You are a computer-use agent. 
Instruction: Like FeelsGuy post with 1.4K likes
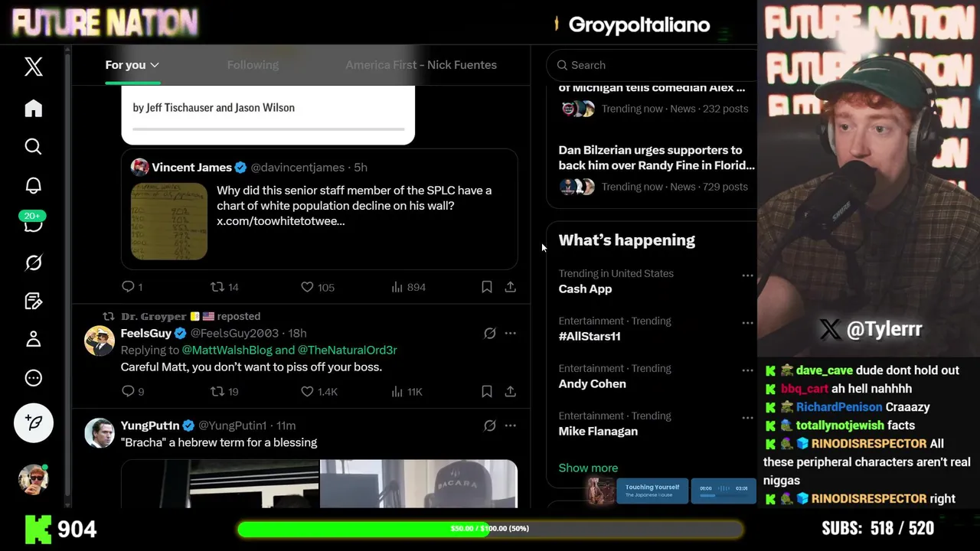tap(319, 391)
